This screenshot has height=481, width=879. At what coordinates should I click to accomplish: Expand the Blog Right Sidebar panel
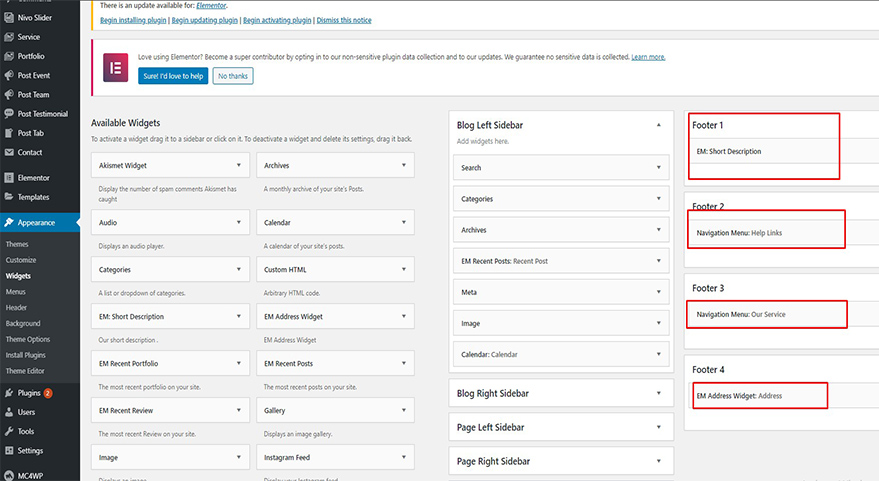[658, 393]
